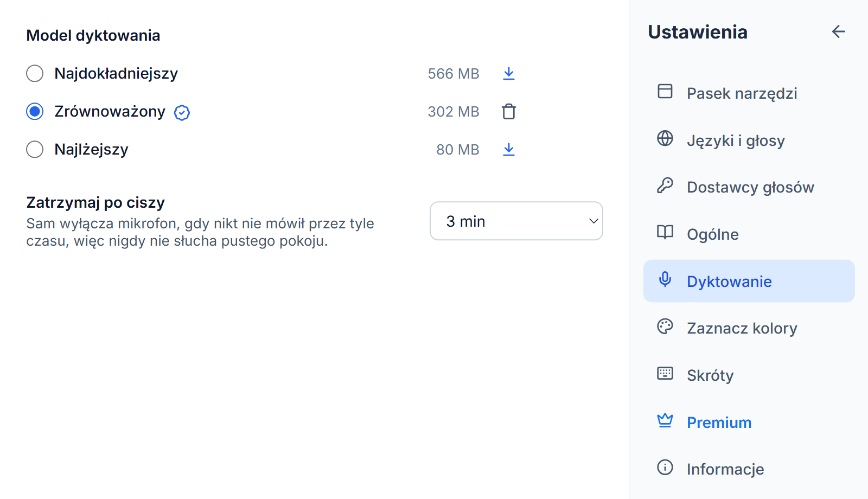
Task: Select the Dyktowanie section label
Action: tap(729, 282)
